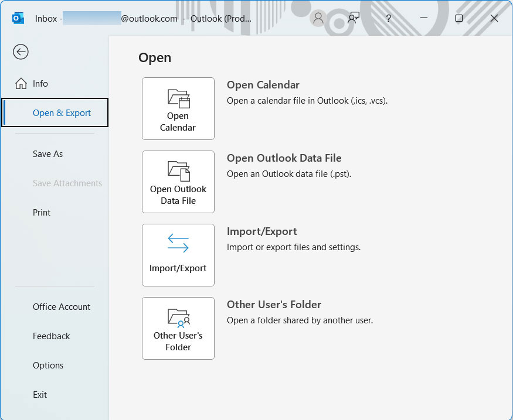Open the Save As section
513x420 pixels.
[x=47, y=153]
